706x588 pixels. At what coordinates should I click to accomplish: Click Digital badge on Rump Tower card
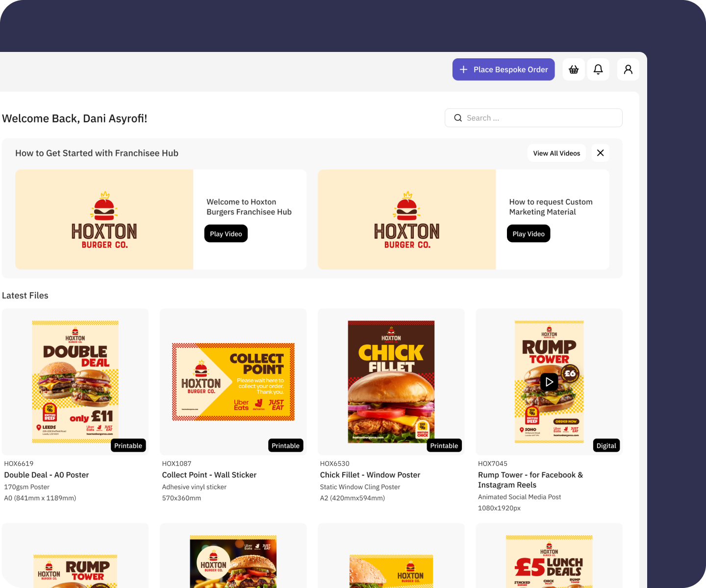tap(606, 445)
